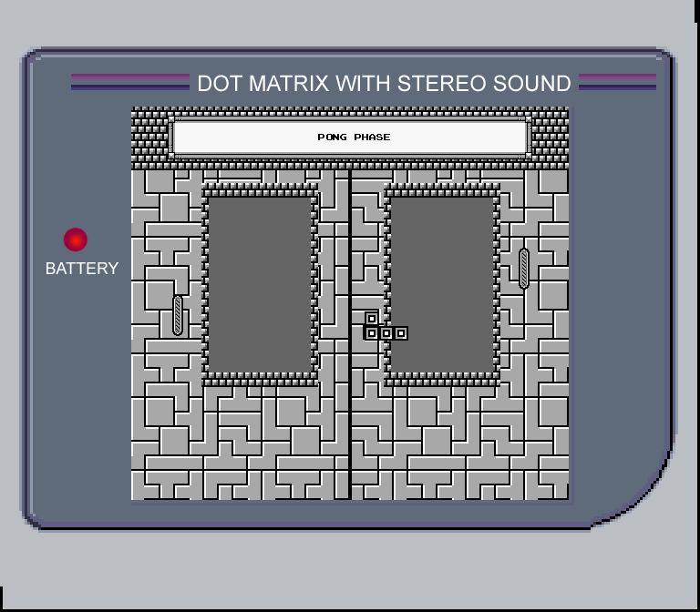Click the purple stripes right of title
The image size is (700, 612).
click(x=617, y=82)
